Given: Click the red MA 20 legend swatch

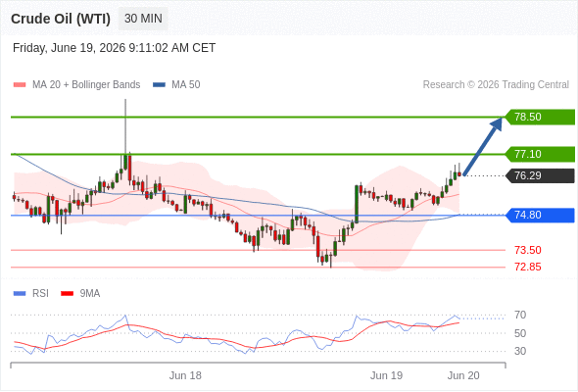Looking at the screenshot, I should [x=20, y=85].
